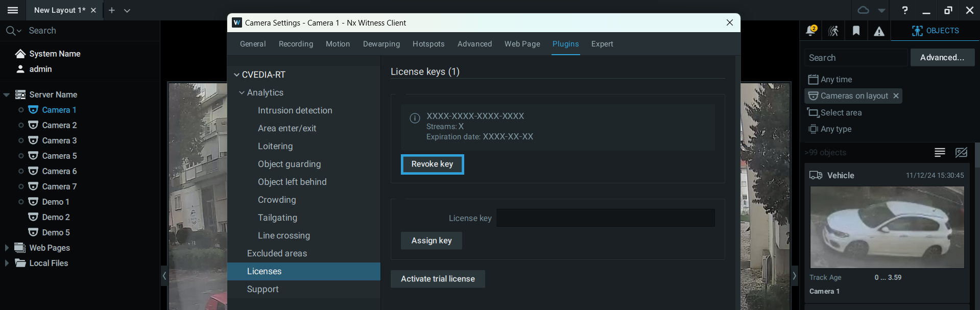Go to the Hotspots tab
The width and height of the screenshot is (980, 310).
[428, 44]
